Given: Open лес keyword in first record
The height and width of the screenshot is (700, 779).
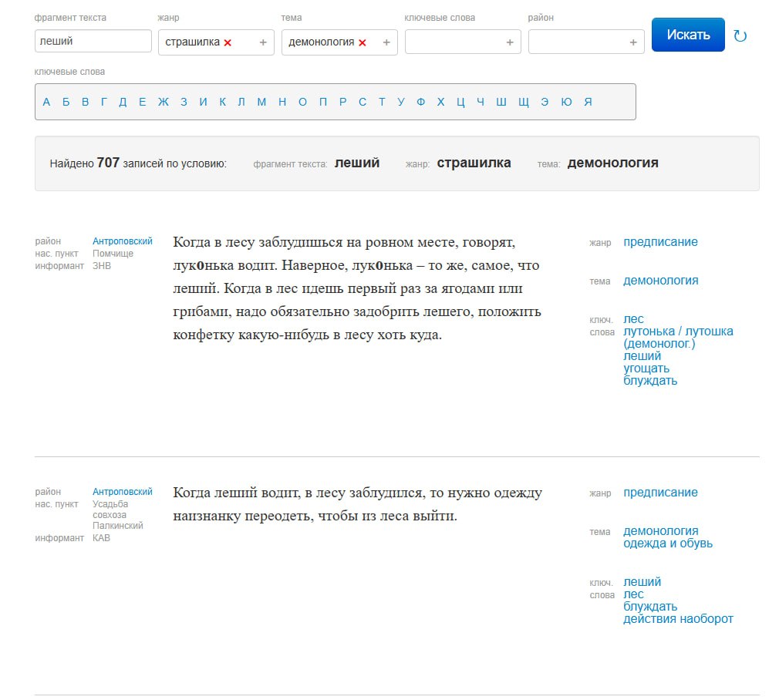Looking at the screenshot, I should coord(633,319).
